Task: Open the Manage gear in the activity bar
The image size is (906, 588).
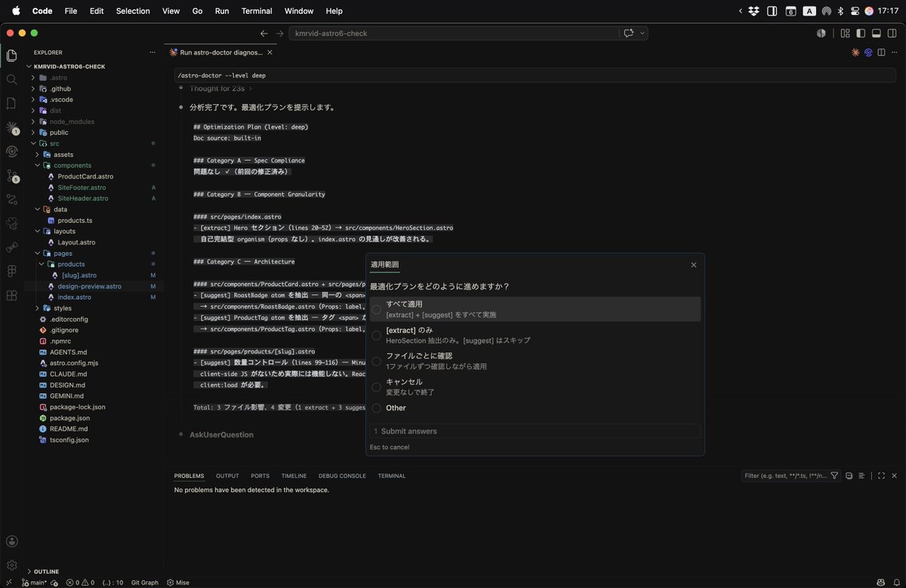Action: click(x=11, y=565)
